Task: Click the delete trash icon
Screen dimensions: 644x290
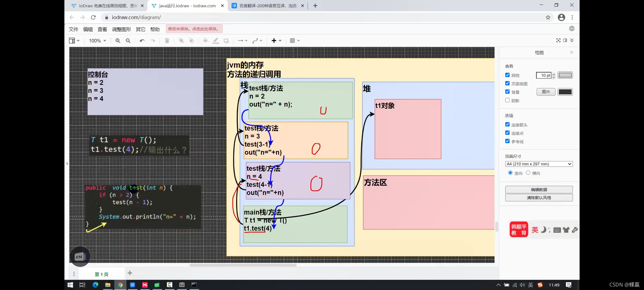Action: click(167, 41)
